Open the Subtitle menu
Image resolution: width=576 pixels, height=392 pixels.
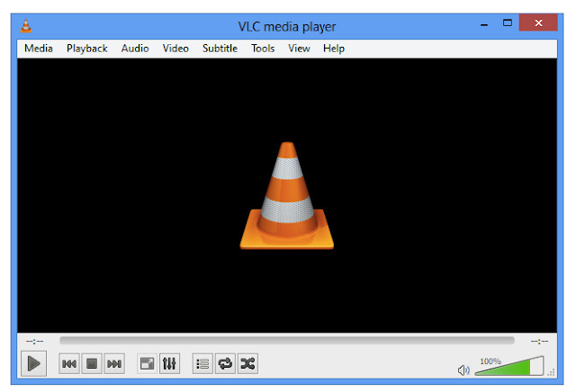(220, 49)
